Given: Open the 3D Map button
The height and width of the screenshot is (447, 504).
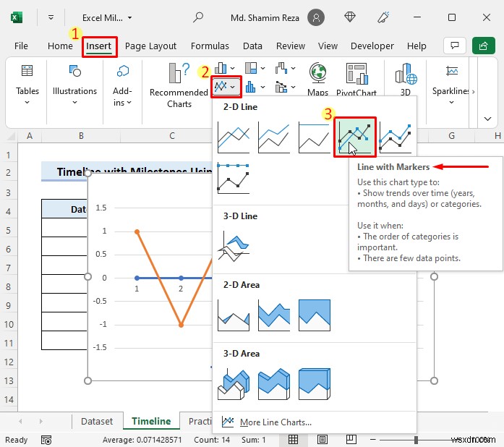Looking at the screenshot, I should tap(406, 79).
